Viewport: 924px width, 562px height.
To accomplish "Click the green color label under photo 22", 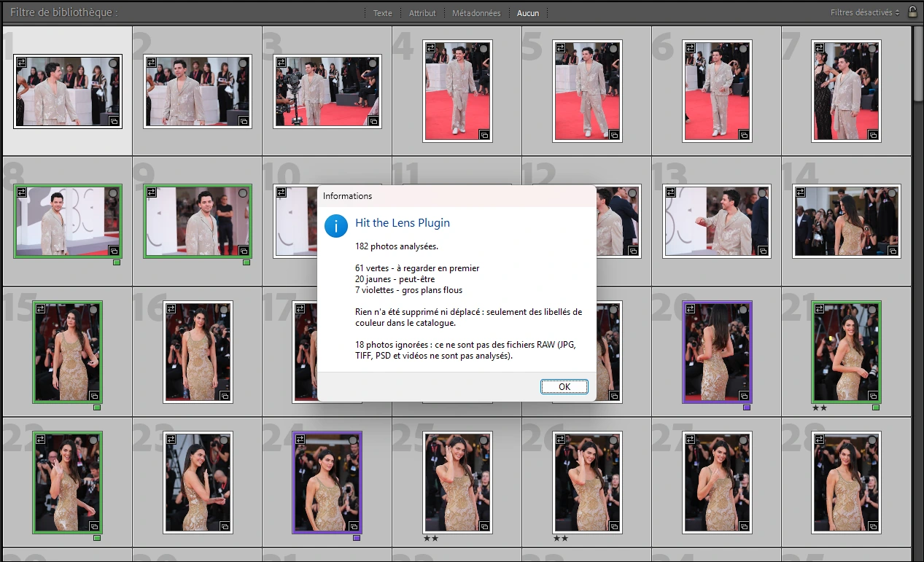I will (97, 538).
